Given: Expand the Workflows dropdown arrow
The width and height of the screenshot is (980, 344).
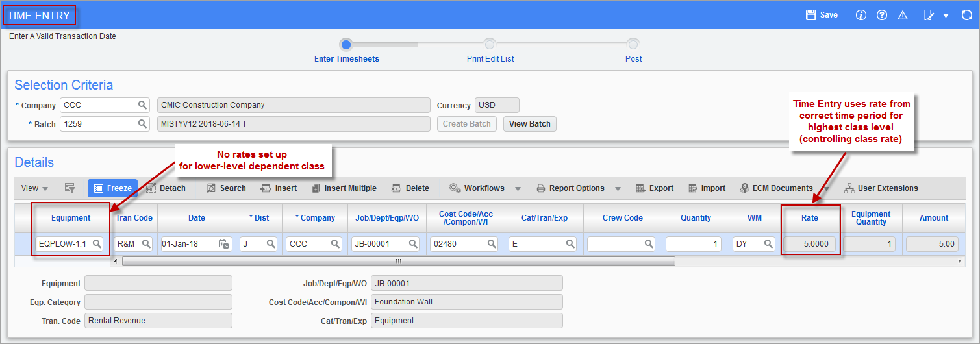Looking at the screenshot, I should pos(518,189).
